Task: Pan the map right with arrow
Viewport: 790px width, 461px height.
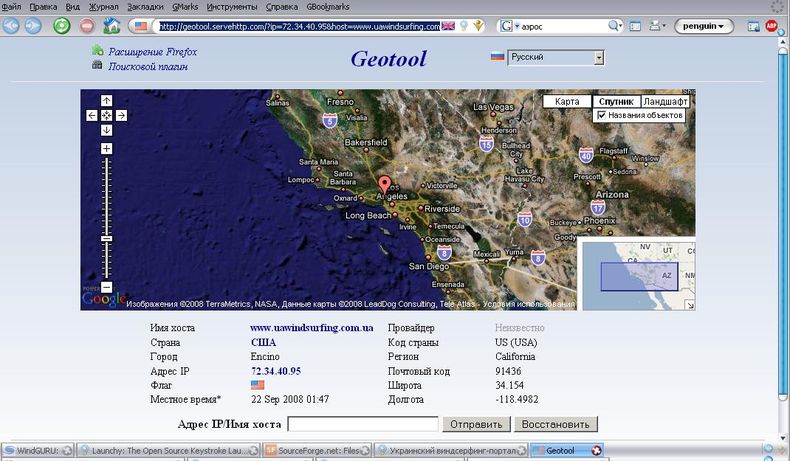Action: click(x=121, y=115)
